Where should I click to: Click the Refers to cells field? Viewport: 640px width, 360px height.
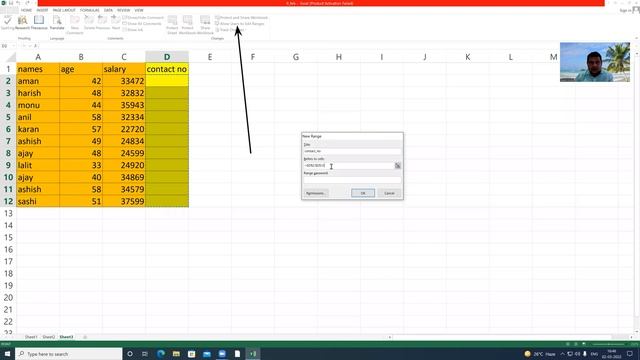pos(349,165)
